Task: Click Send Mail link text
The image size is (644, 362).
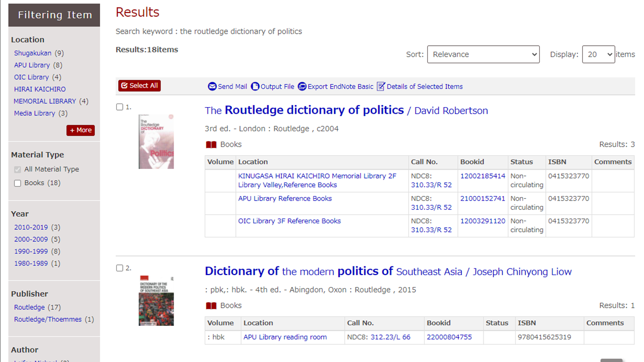Action: click(232, 86)
